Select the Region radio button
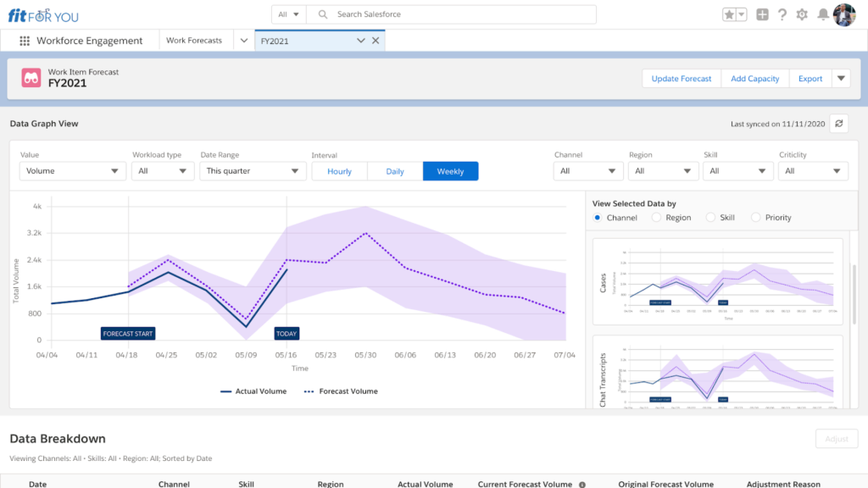Viewport: 868px width, 488px height. (656, 218)
